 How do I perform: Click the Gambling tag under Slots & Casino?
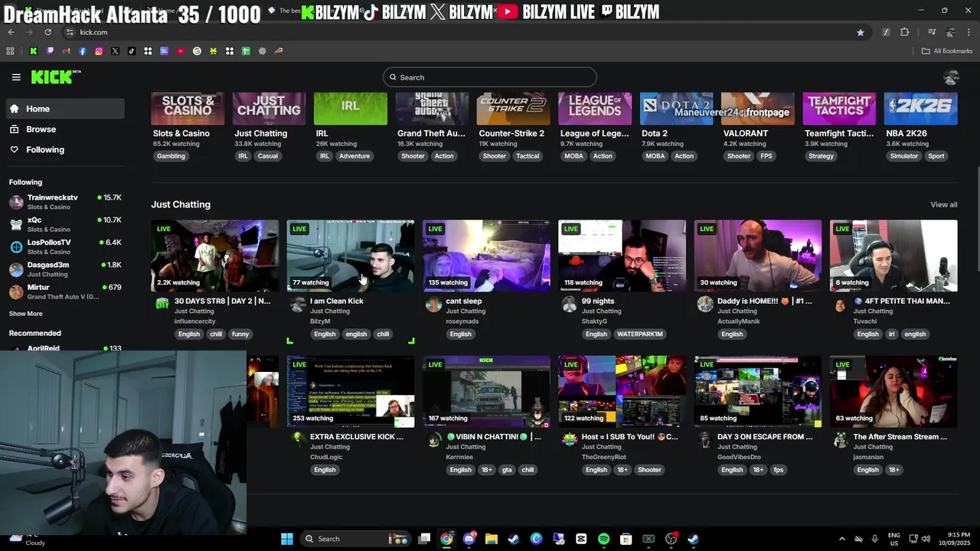(171, 156)
